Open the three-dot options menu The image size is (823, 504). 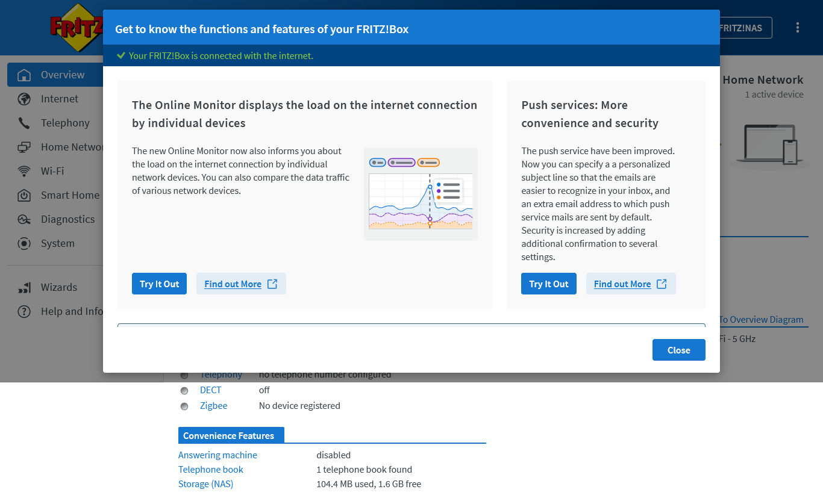tap(798, 28)
